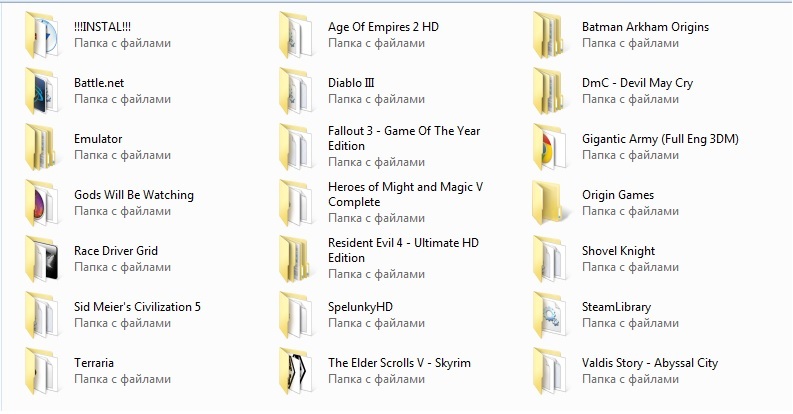The height and width of the screenshot is (414, 793).
Task: Select the DmC - Devil May Cry folder icon
Action: pyautogui.click(x=550, y=91)
